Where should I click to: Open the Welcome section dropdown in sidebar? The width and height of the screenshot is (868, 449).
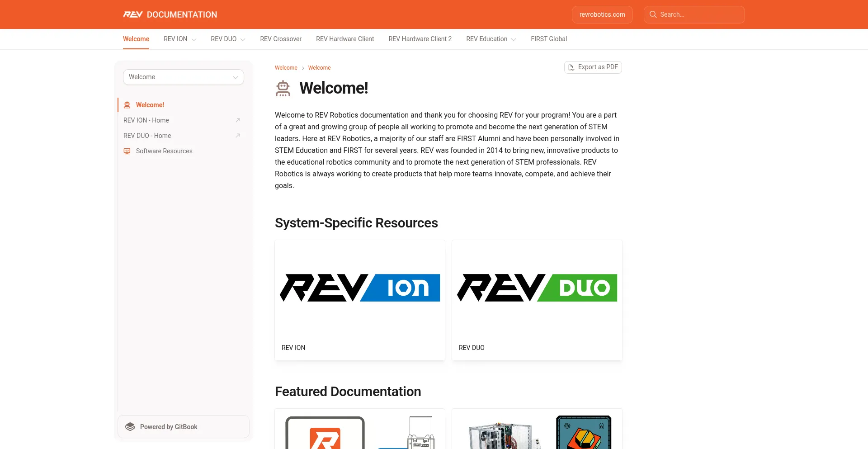click(184, 77)
